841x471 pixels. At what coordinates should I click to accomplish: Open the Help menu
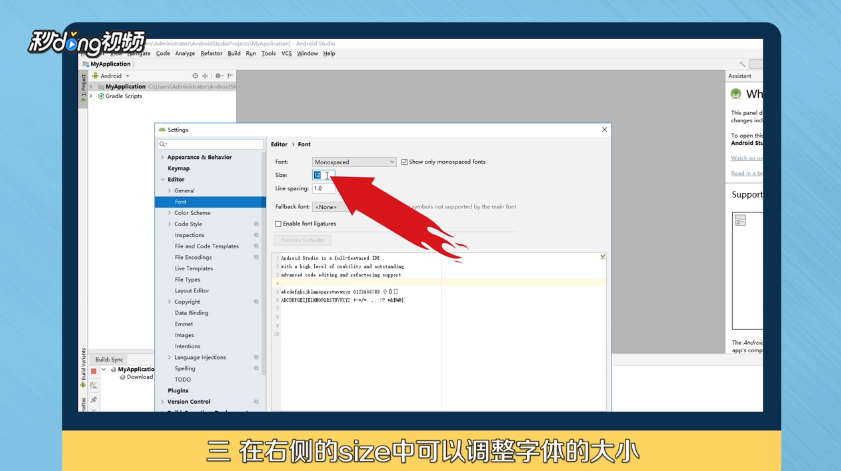[x=329, y=54]
